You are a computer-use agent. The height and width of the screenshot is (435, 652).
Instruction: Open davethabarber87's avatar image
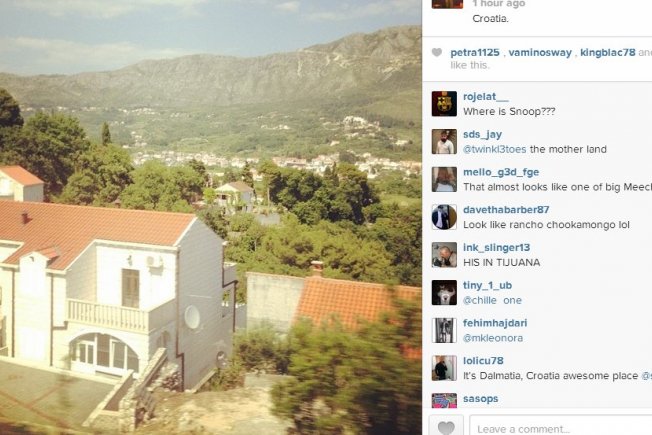444,217
